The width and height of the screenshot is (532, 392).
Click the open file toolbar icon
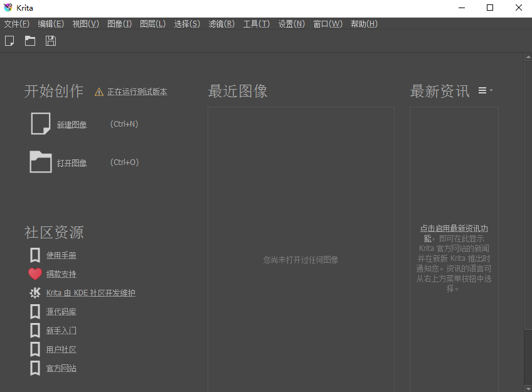tap(30, 41)
